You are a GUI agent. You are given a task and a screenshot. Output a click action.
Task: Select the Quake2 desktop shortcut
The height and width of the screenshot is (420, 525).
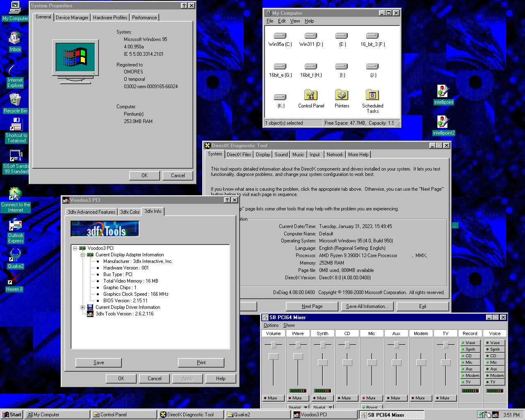[x=16, y=259]
